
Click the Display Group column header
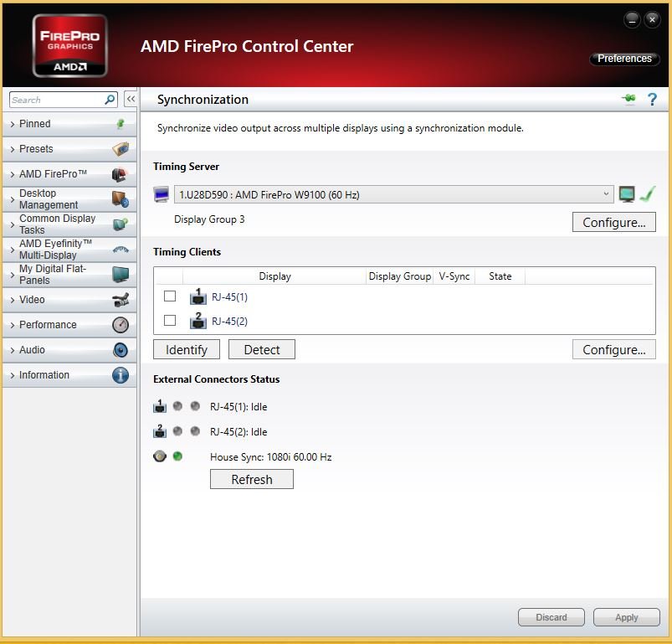pos(400,276)
